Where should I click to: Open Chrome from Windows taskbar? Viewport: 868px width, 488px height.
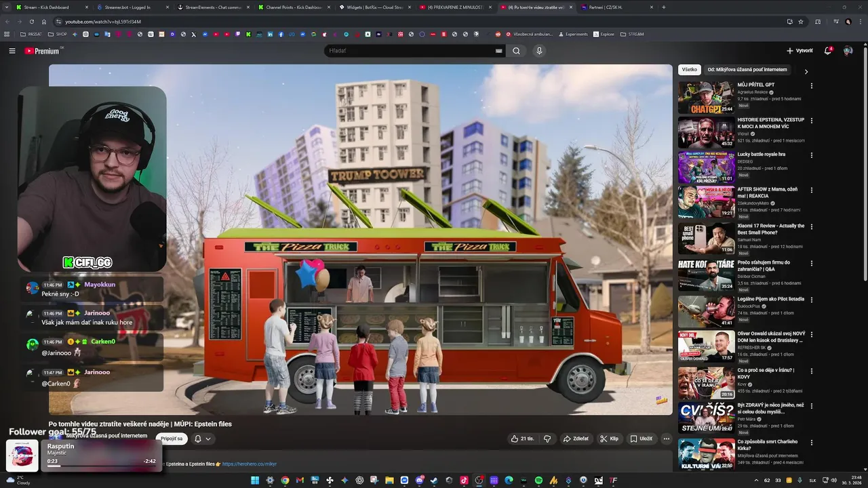coord(285,481)
